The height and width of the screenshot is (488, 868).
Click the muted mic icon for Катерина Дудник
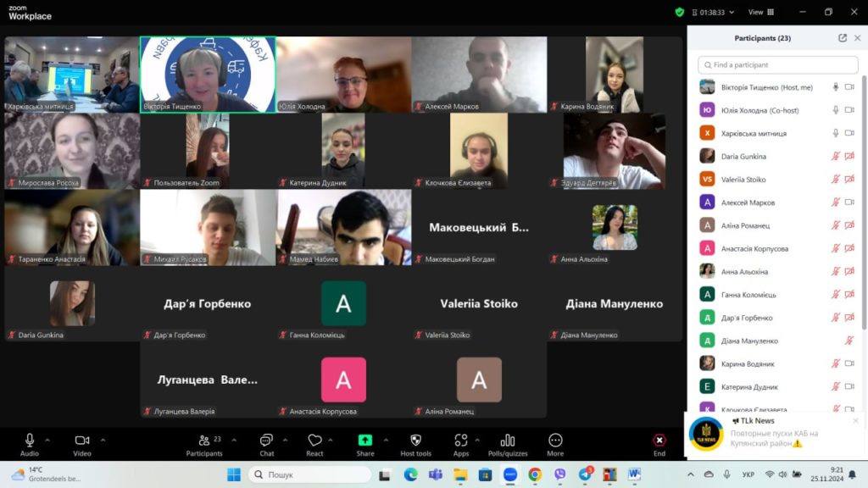point(836,386)
